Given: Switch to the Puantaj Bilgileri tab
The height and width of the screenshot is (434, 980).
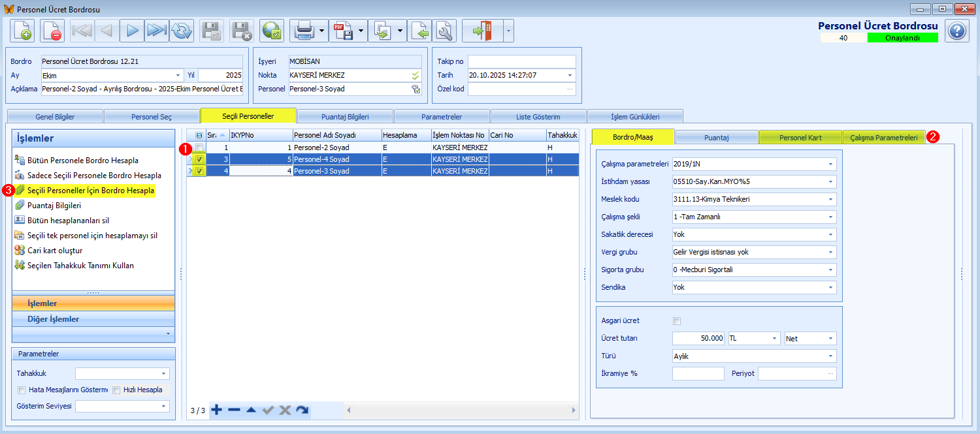Looking at the screenshot, I should pyautogui.click(x=345, y=117).
